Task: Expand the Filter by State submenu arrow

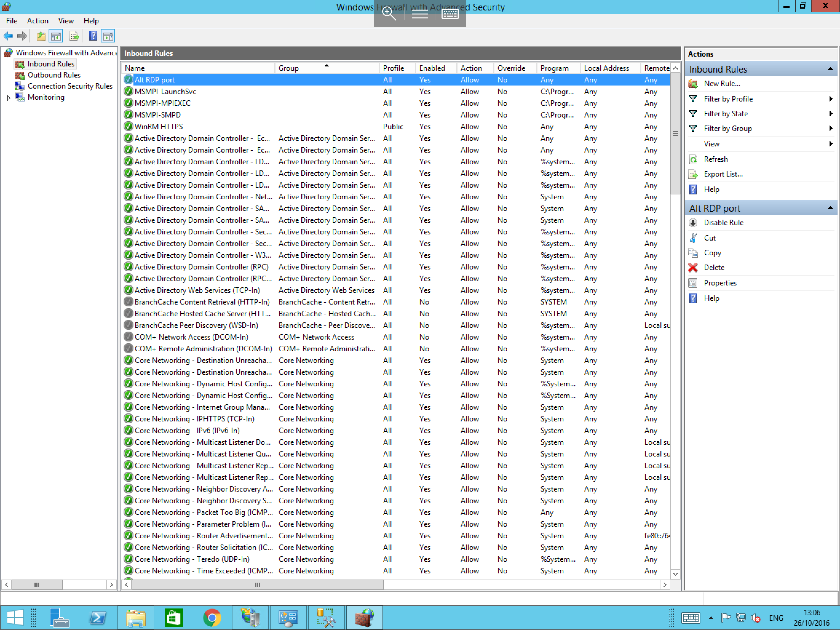Action: (831, 114)
